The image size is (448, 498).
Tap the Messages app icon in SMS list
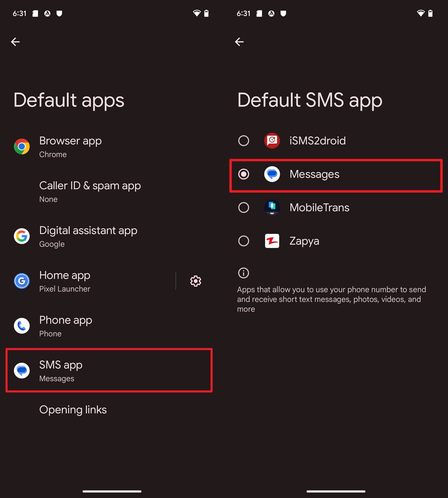click(272, 174)
